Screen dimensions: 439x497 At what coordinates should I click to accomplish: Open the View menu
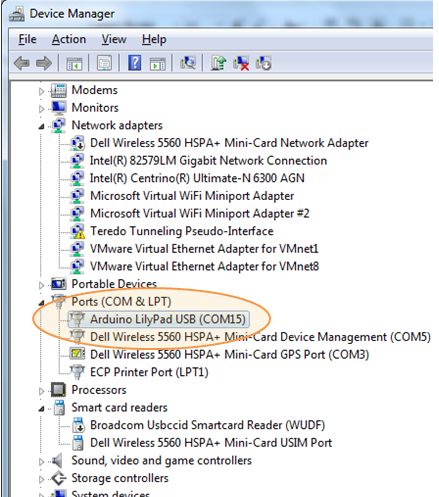click(x=114, y=39)
